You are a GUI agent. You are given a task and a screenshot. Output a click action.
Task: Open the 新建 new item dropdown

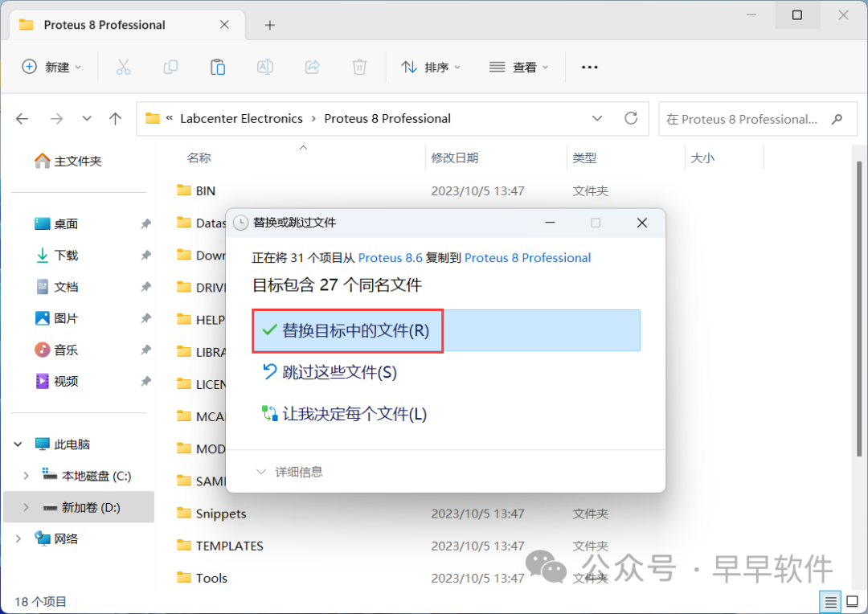click(51, 67)
